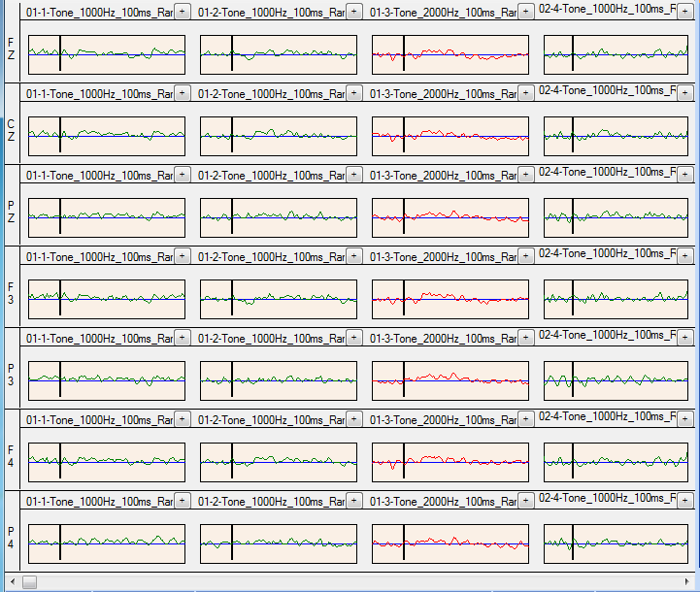Expand 01-3-Tone_2000Hz plot in CZ row with +
Viewport: 700px width, 592px height.
tap(526, 93)
